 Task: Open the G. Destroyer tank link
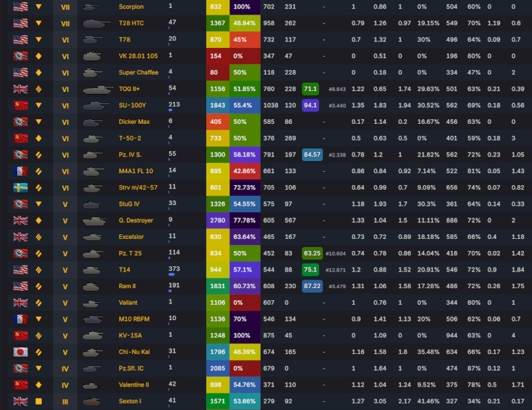tap(136, 220)
